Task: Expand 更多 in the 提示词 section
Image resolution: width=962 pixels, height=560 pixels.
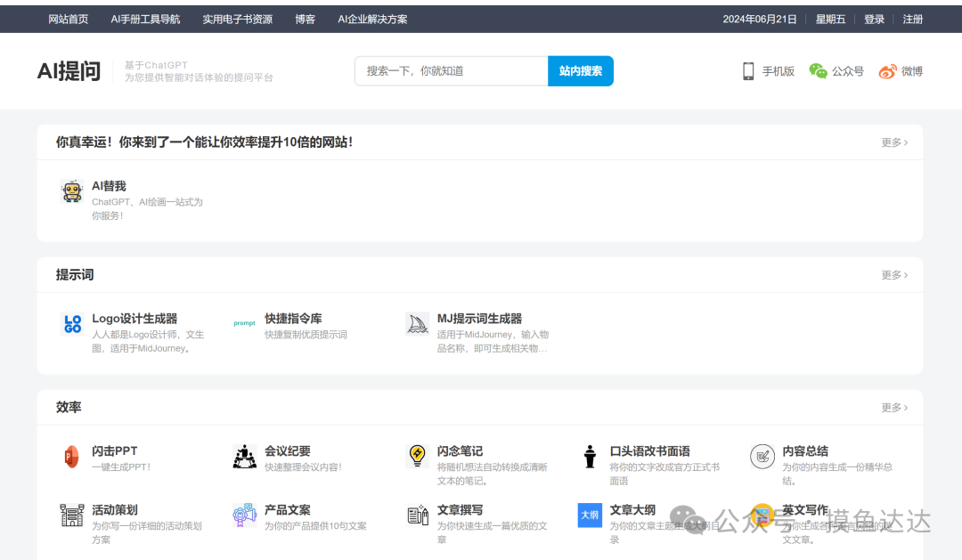Action: (893, 275)
